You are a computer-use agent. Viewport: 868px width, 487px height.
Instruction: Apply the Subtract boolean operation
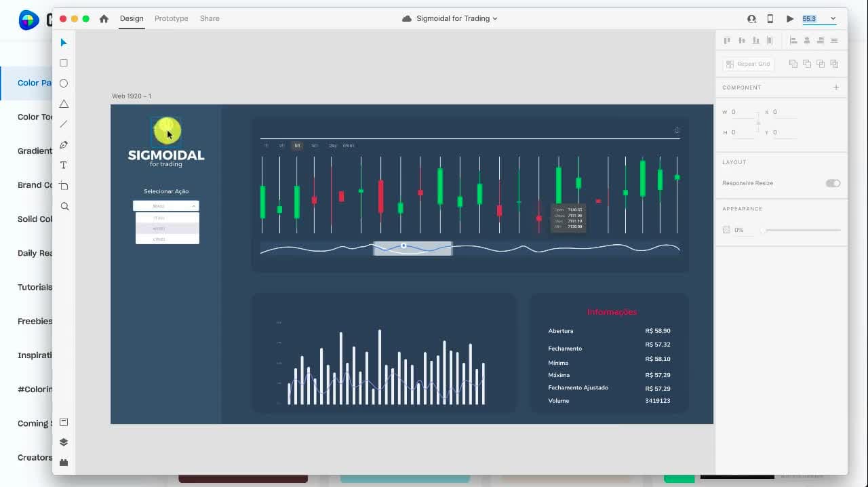point(807,64)
